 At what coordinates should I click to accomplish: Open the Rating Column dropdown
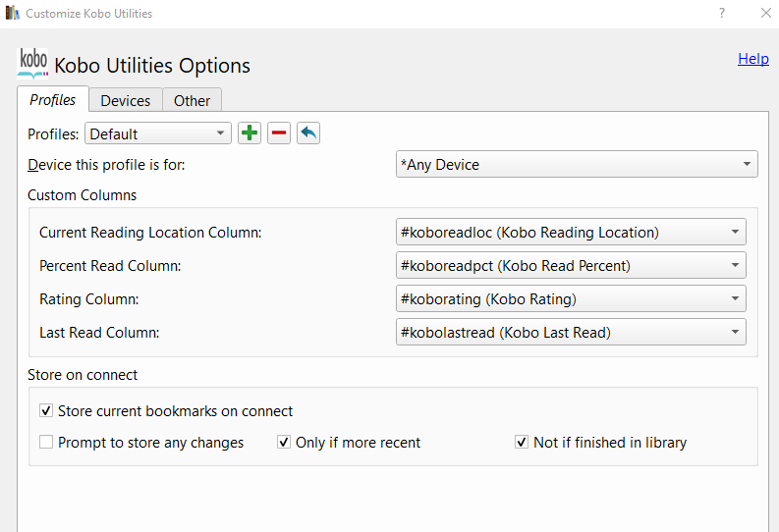571,299
